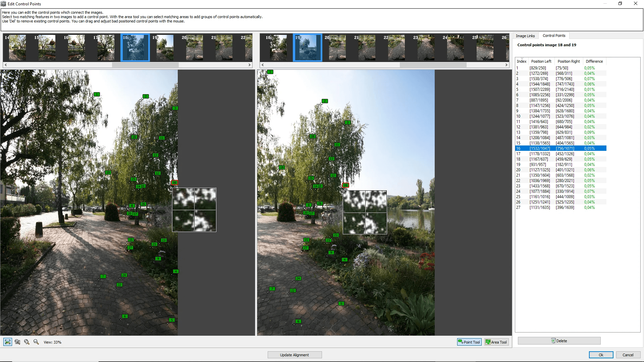The height and width of the screenshot is (362, 644).
Task: Select thumbnail 23 in the right filmstrip
Action: [426, 48]
